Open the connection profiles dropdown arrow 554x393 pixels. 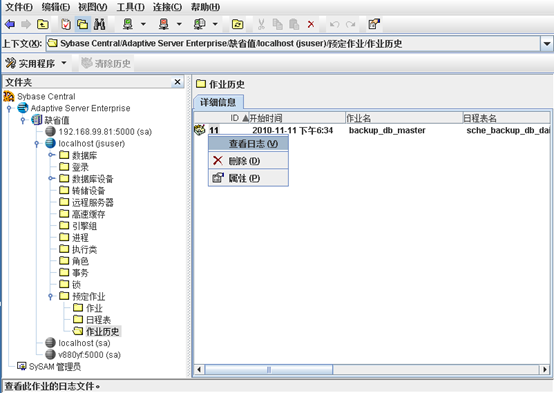pyautogui.click(x=215, y=24)
